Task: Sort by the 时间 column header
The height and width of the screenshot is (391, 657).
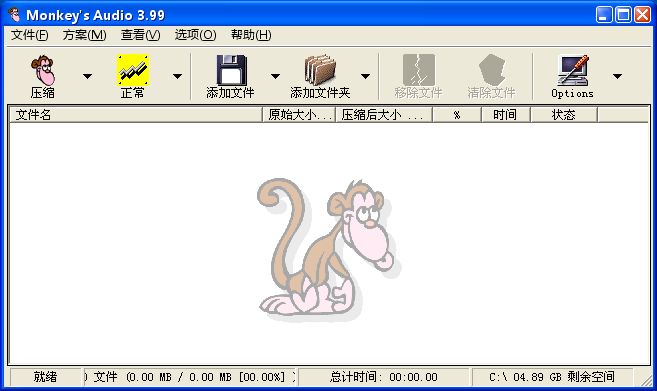Action: coord(506,115)
